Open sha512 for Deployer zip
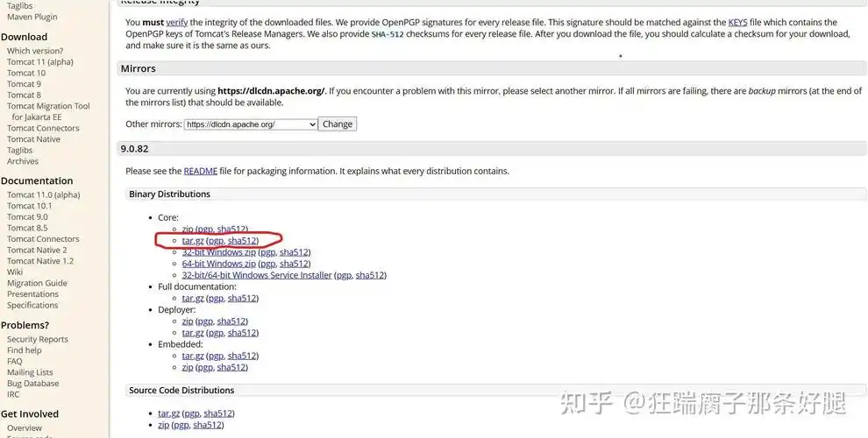Screen dimensions: 868x438 pos(231,321)
